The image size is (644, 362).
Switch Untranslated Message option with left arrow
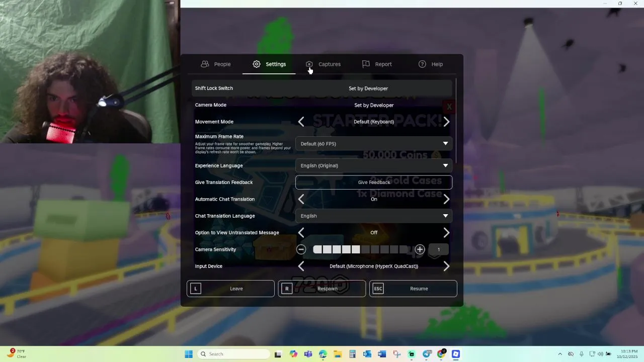tap(301, 232)
